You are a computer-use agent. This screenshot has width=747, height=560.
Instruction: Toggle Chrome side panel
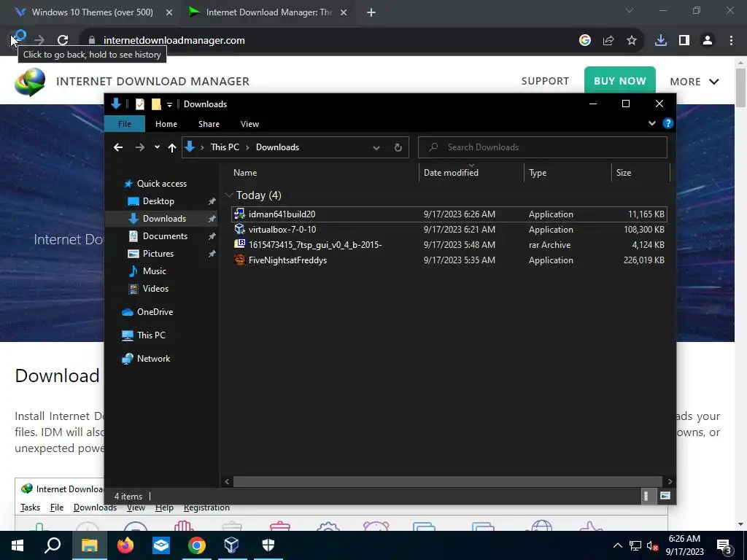684,41
